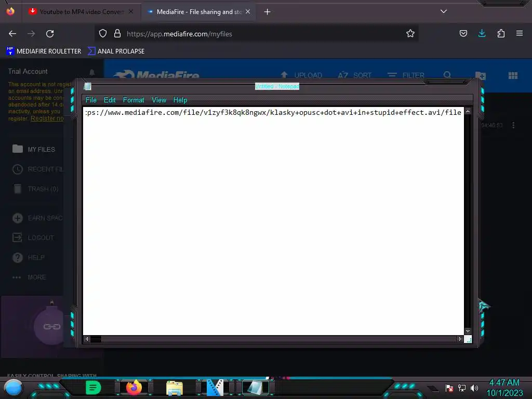532x399 pixels.
Task: Click the network tray icon
Action: point(462,388)
